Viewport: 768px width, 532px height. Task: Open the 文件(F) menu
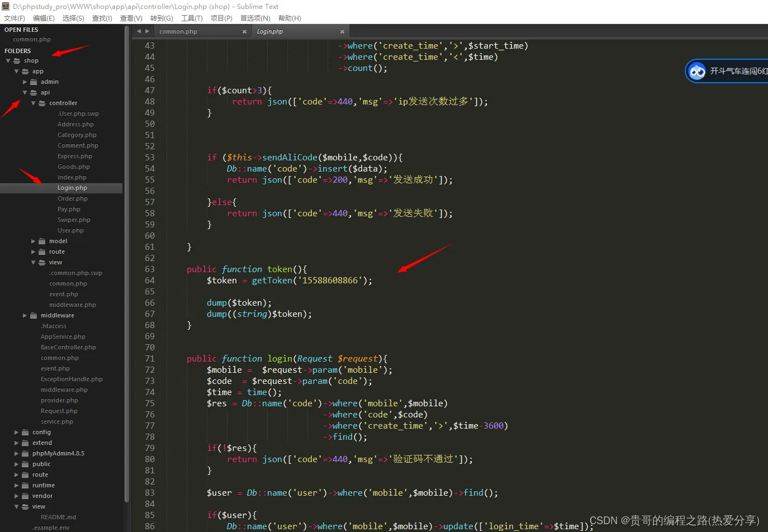tap(15, 18)
